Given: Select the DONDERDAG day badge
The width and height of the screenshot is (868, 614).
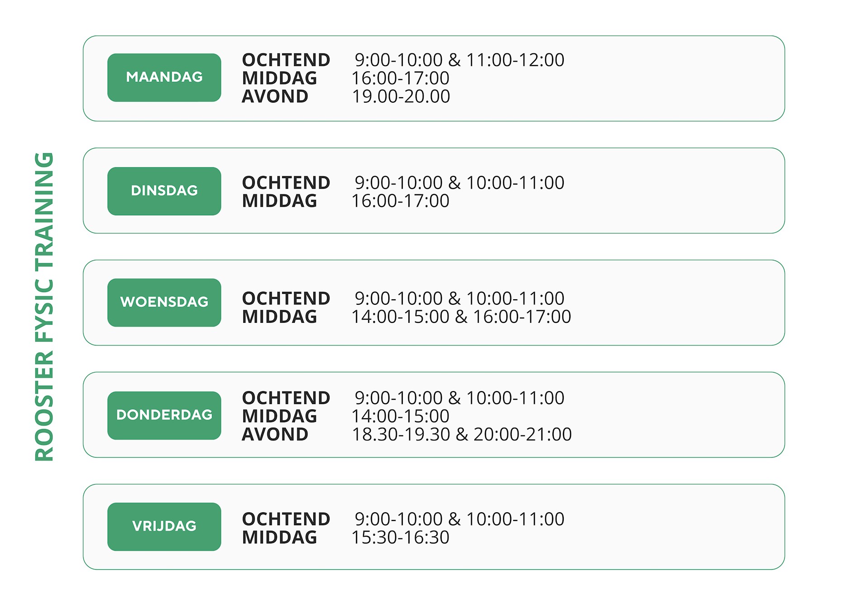Looking at the screenshot, I should click(x=164, y=415).
